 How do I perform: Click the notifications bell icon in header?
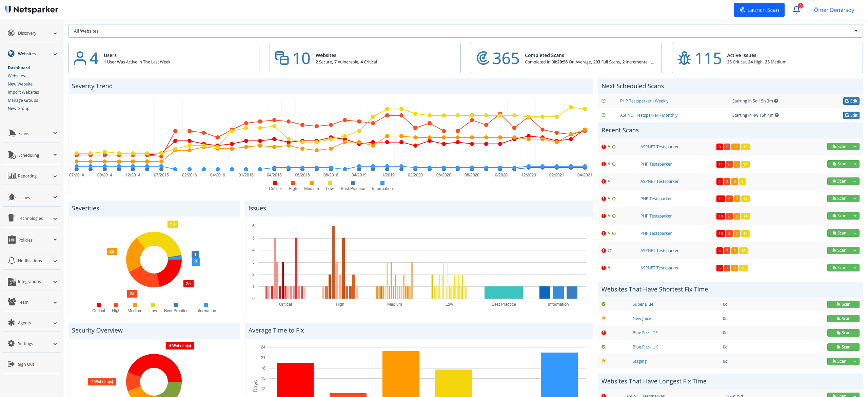pyautogui.click(x=796, y=10)
